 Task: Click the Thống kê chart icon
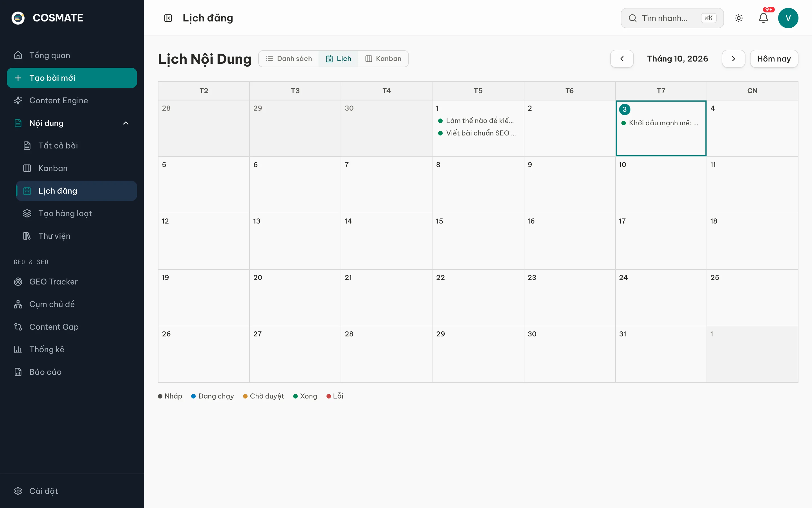click(18, 349)
